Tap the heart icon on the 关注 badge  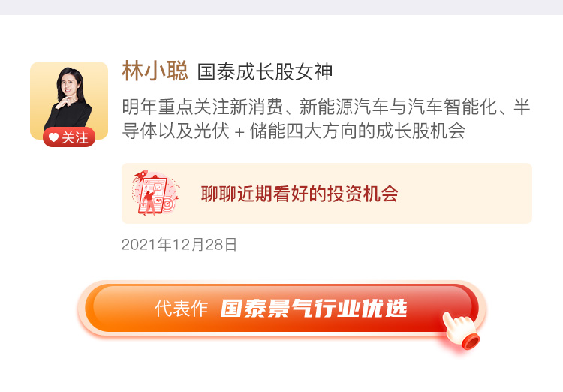tap(53, 137)
